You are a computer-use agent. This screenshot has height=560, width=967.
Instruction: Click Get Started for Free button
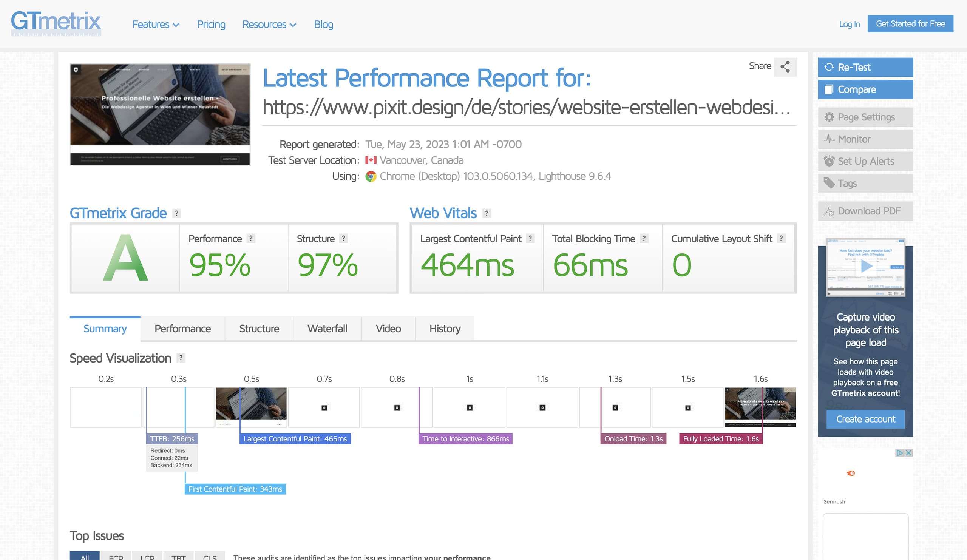click(910, 24)
